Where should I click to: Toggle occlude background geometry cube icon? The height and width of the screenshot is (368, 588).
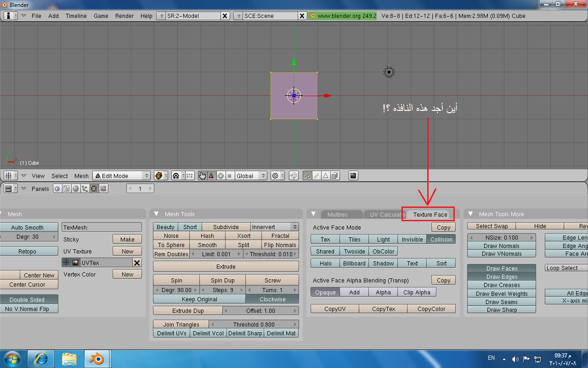335,176
